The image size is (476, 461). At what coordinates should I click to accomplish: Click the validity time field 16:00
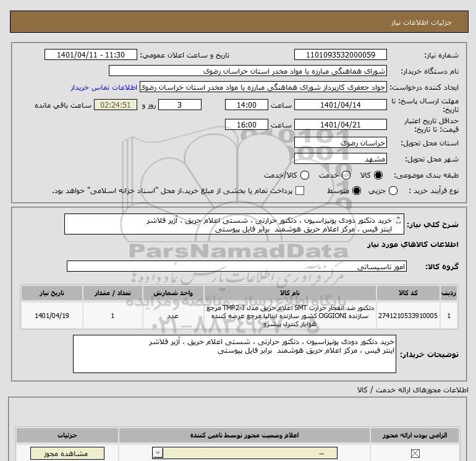click(247, 124)
